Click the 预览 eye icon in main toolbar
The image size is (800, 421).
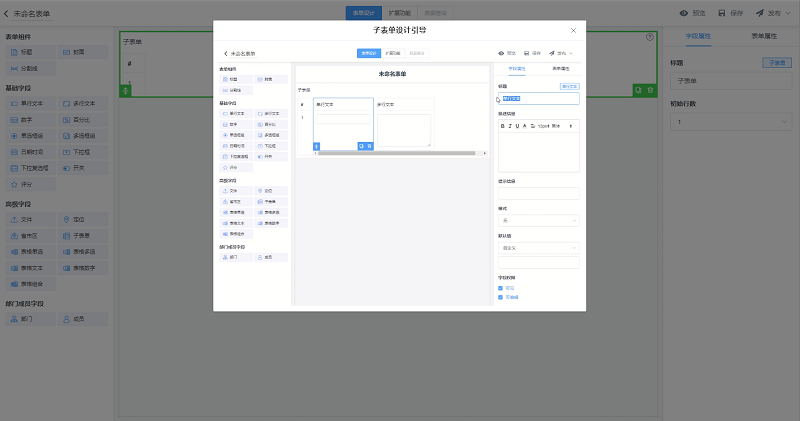684,13
